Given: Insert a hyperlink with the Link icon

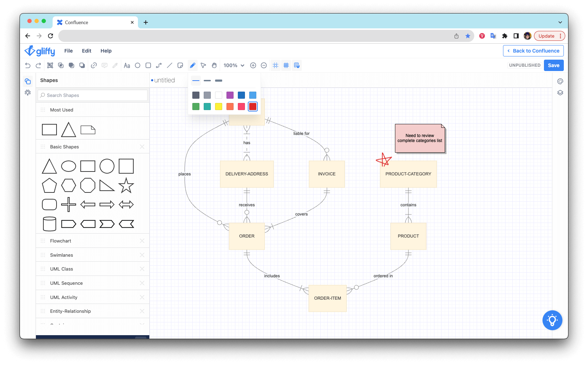Looking at the screenshot, I should (x=94, y=65).
